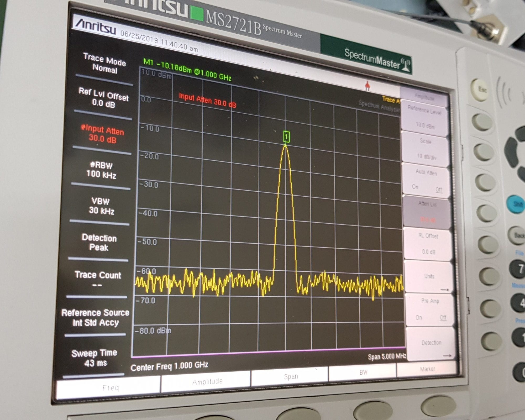The height and width of the screenshot is (420, 525).
Task: Click the hardware button beside Reference Level
Action: tap(482, 122)
